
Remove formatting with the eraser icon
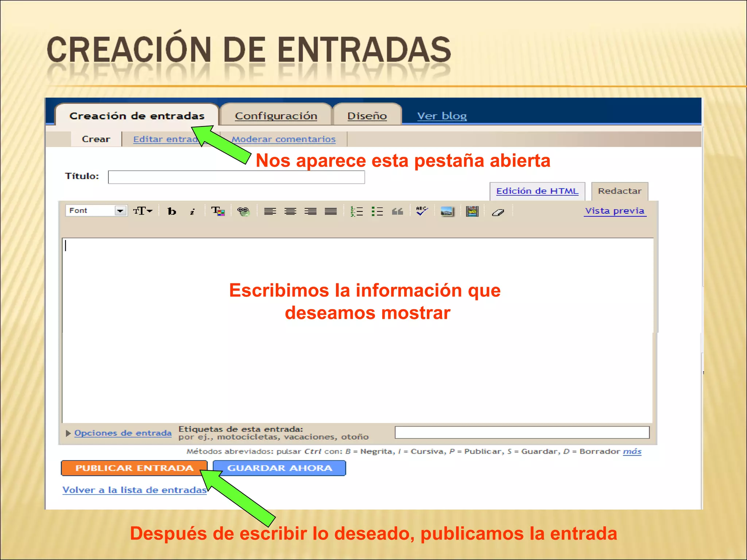pos(498,212)
